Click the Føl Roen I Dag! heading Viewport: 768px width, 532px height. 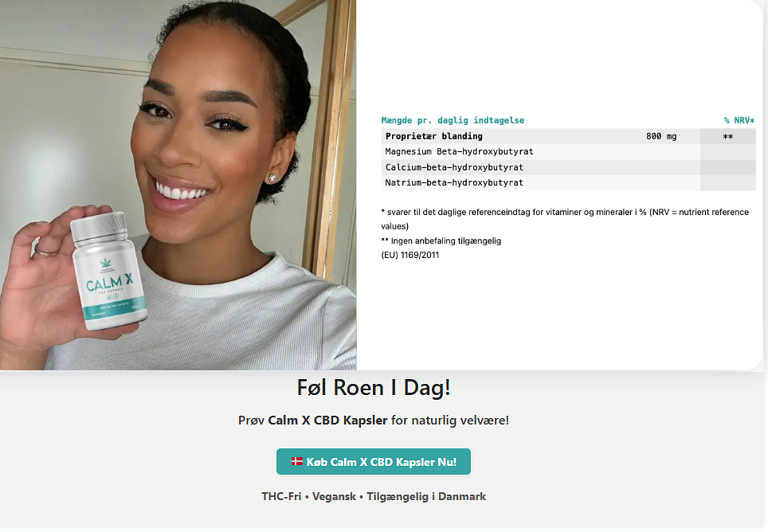pos(373,388)
